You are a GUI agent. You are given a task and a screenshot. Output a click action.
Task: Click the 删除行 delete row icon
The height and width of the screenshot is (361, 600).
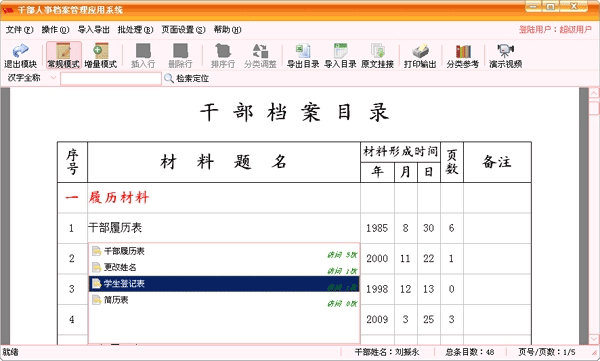coord(180,56)
